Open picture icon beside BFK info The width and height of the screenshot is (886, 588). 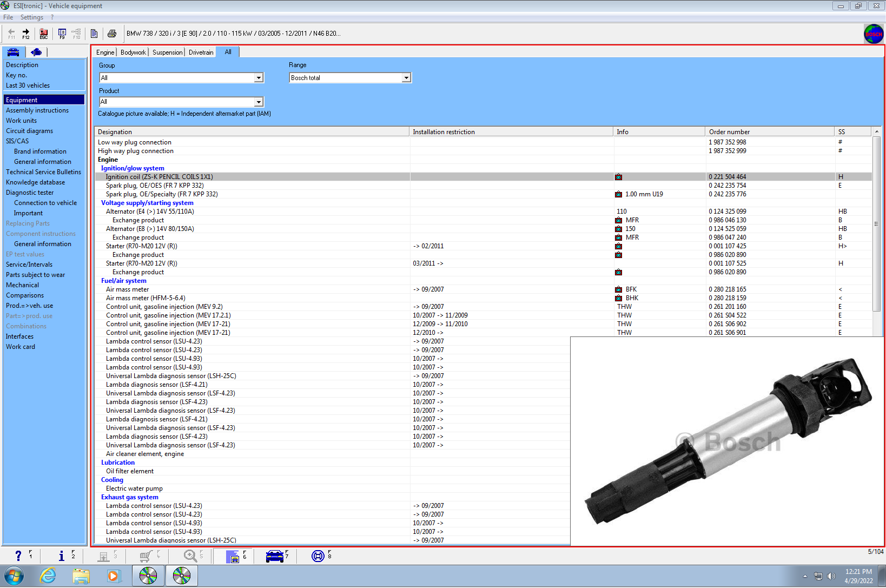tap(618, 289)
